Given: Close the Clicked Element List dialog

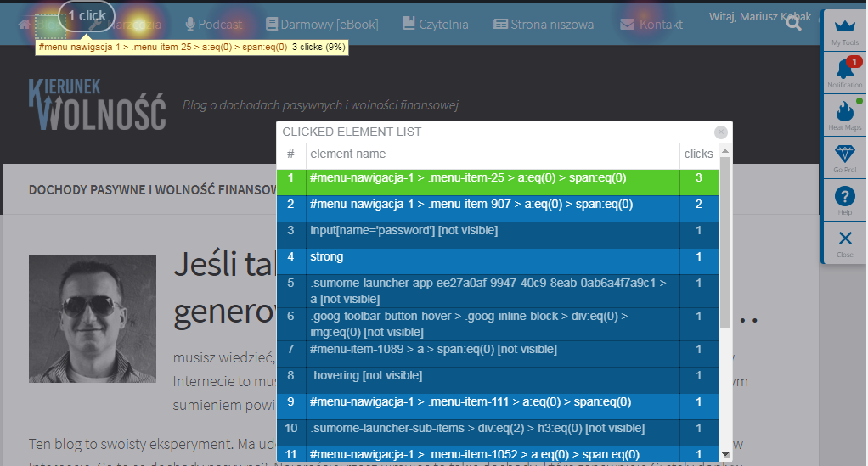Looking at the screenshot, I should [720, 132].
